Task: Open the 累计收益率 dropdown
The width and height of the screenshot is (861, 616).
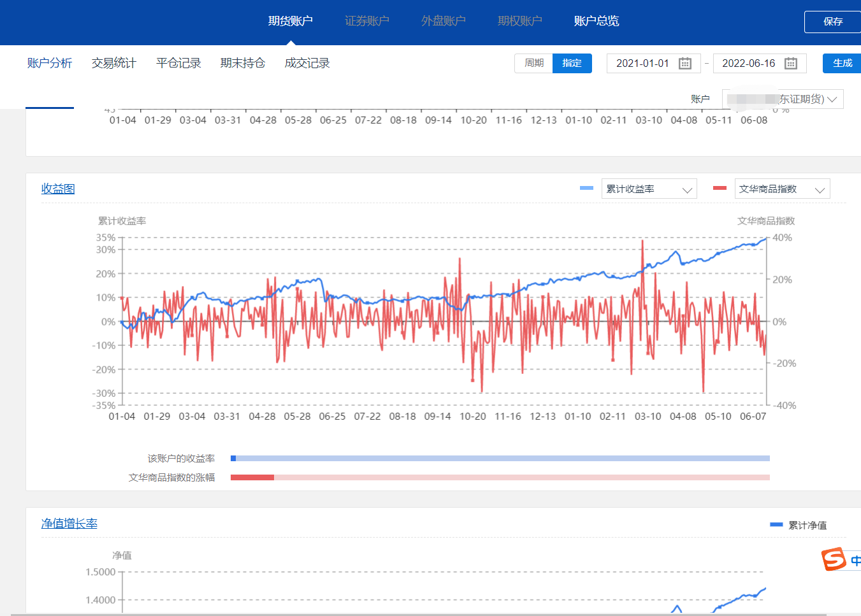Action: point(649,189)
